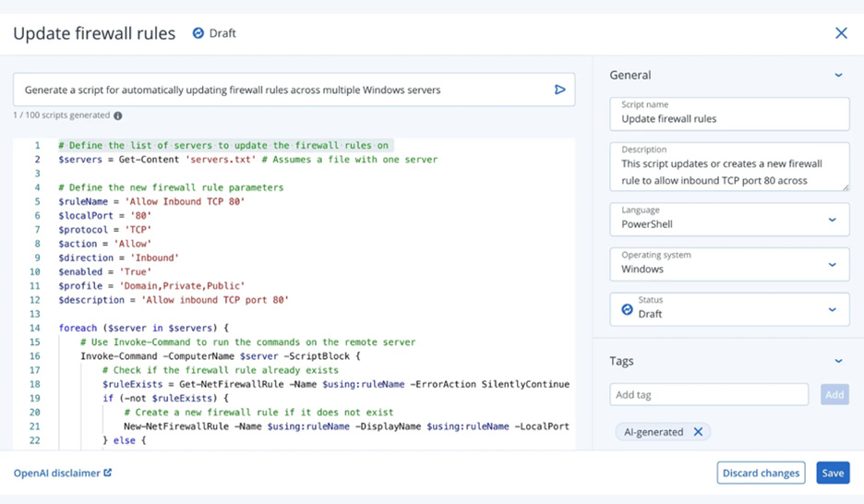Viewport: 864px width, 504px height.
Task: Click the Invoke-Command code line
Action: (221, 355)
